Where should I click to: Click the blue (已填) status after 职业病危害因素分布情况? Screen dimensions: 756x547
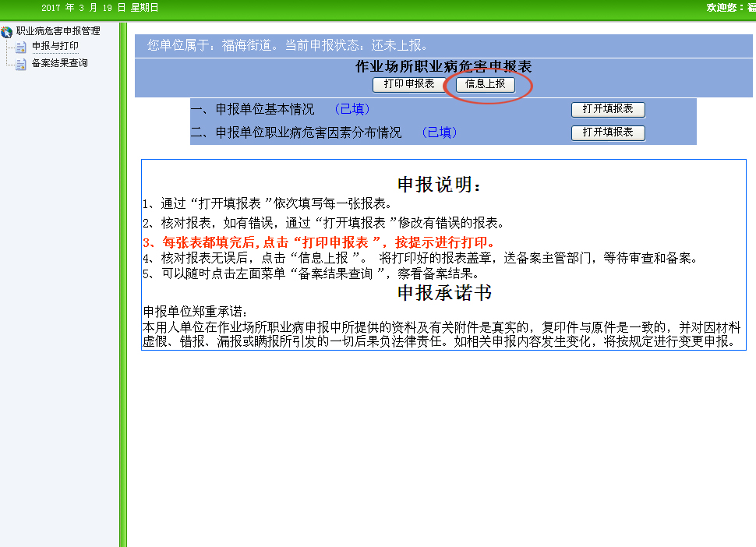(x=439, y=132)
